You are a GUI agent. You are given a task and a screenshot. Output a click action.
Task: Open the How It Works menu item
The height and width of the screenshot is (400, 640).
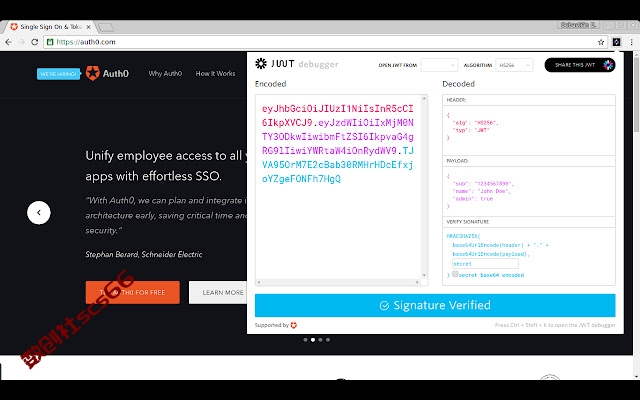coord(216,73)
